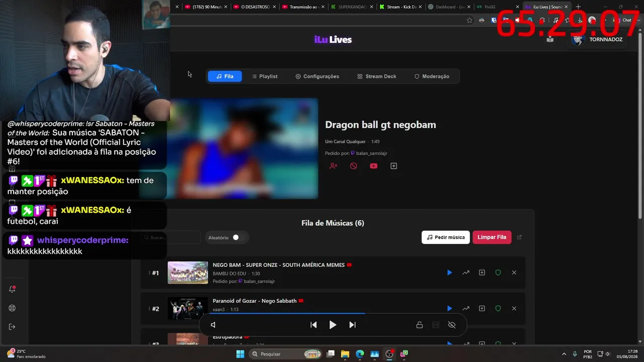Screen dimensions: 644x362
Task: Add NEGO BAM song to playlist
Action: pos(482,273)
